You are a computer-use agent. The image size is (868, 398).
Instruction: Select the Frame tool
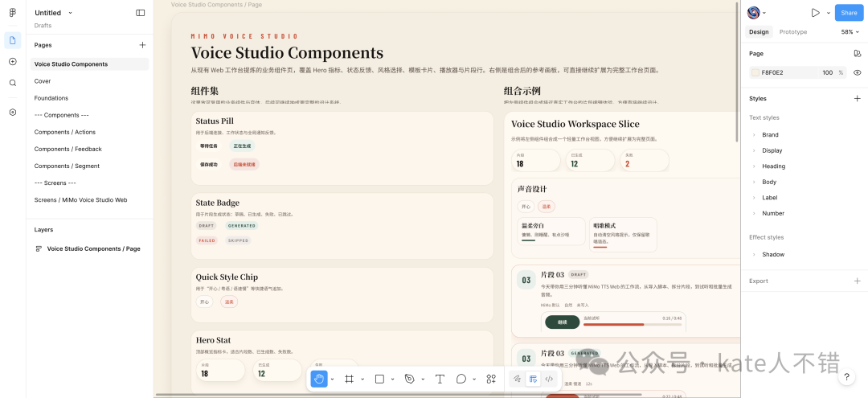tap(349, 379)
